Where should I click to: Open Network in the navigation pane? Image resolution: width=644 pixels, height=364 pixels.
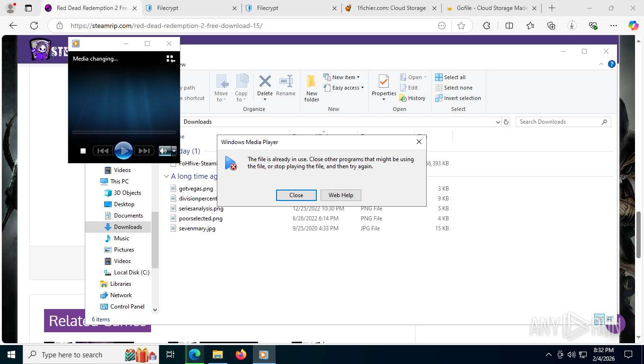tap(121, 295)
